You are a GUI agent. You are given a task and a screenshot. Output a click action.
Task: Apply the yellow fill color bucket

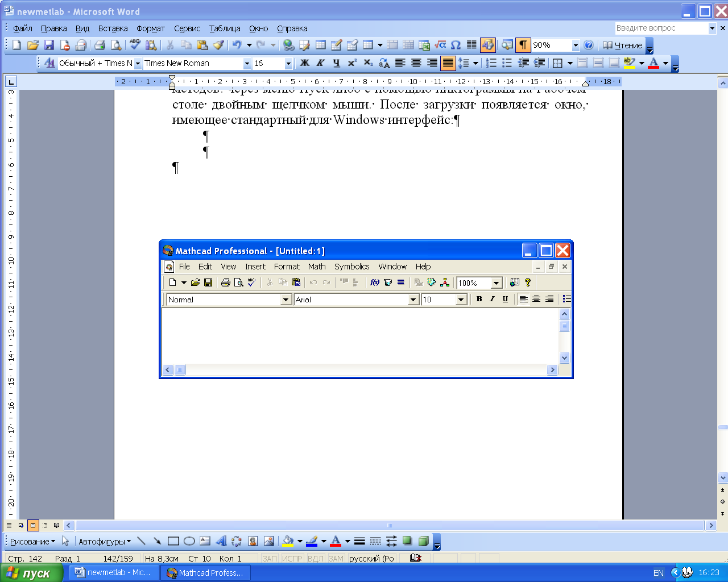288,541
